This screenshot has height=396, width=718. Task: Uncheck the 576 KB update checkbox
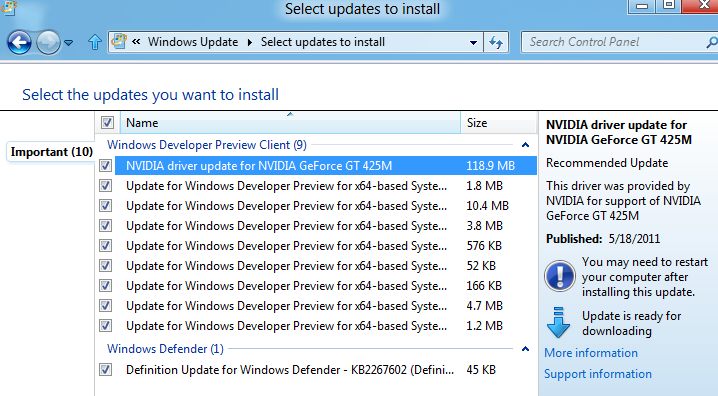[x=106, y=246]
